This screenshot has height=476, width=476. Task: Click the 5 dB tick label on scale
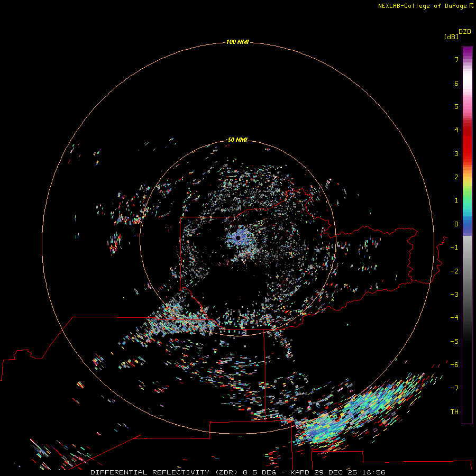456,106
